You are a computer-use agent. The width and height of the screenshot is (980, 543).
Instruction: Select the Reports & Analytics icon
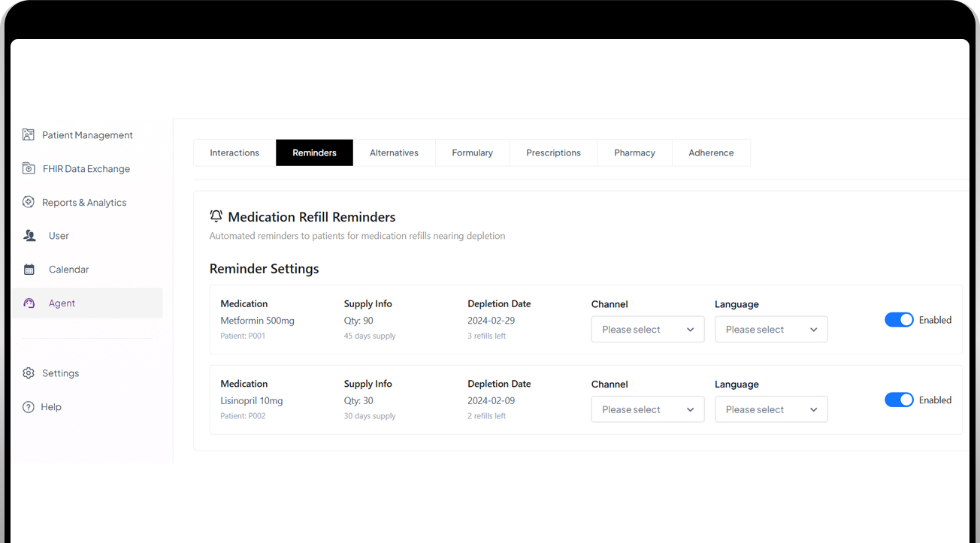coord(29,202)
